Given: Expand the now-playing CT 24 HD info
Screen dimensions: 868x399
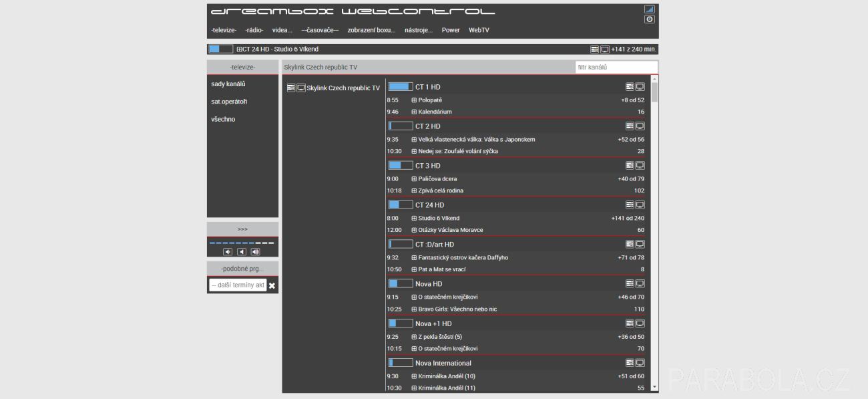Looking at the screenshot, I should pos(239,49).
